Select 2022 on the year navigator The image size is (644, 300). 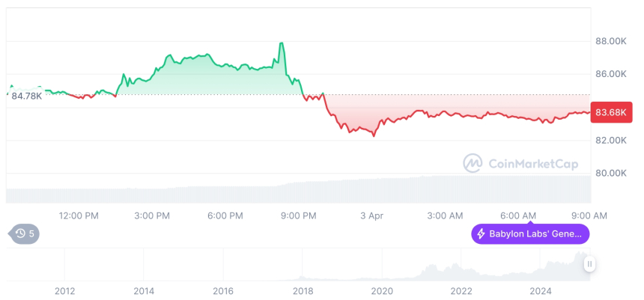(x=461, y=290)
